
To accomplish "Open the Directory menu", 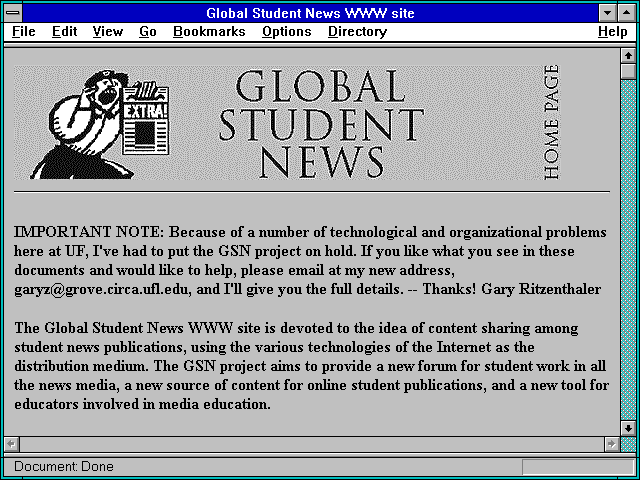I will pos(358,32).
